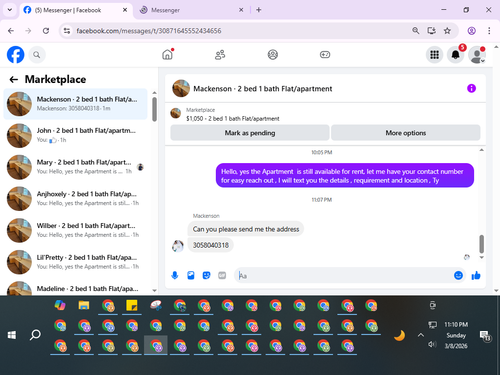This screenshot has width=500, height=375.
Task: Open the tab search dropdown chevron
Action: point(10,10)
